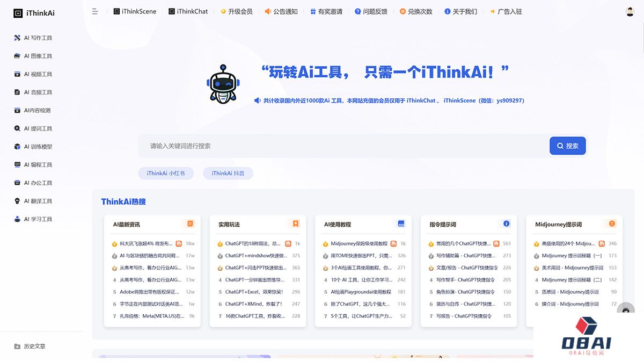This screenshot has width=644, height=361.
Task: Click the iThinkAi logo in the top left
Action: [34, 13]
